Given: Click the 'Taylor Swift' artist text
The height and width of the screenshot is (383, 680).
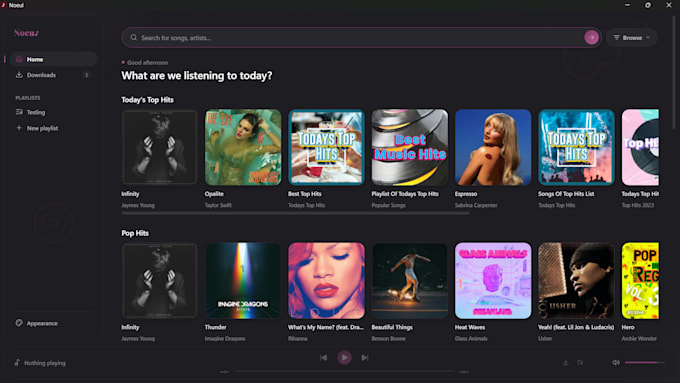Looking at the screenshot, I should coord(218,205).
